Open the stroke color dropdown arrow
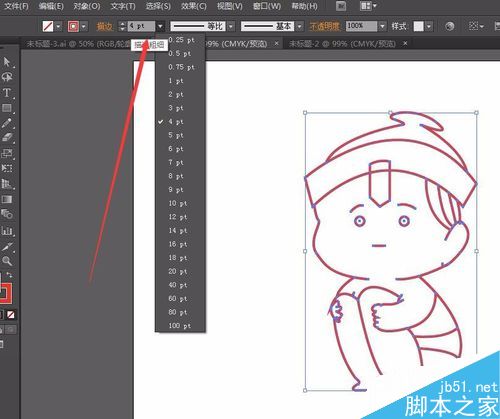The width and height of the screenshot is (500, 419). click(x=84, y=26)
